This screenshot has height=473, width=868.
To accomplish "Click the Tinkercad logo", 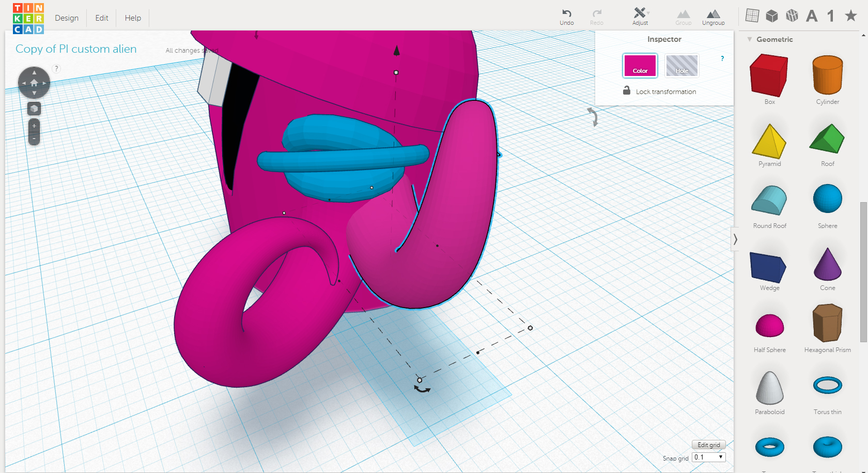I will point(28,18).
